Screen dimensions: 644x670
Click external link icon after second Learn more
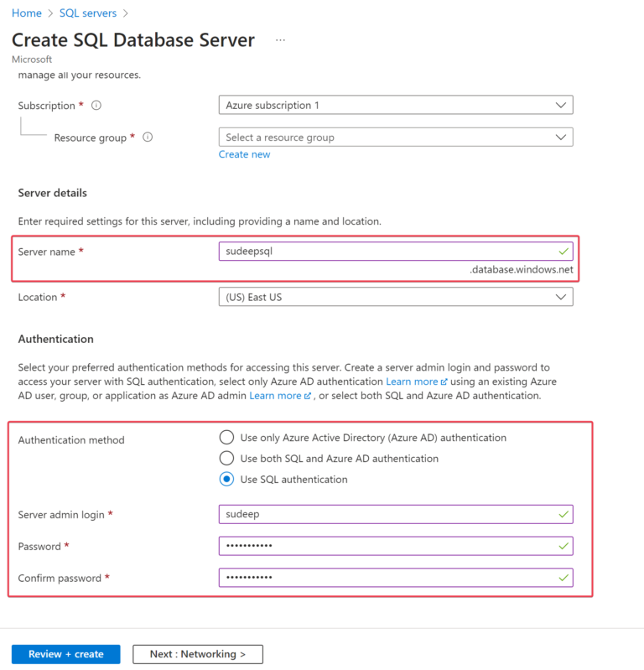(x=308, y=396)
